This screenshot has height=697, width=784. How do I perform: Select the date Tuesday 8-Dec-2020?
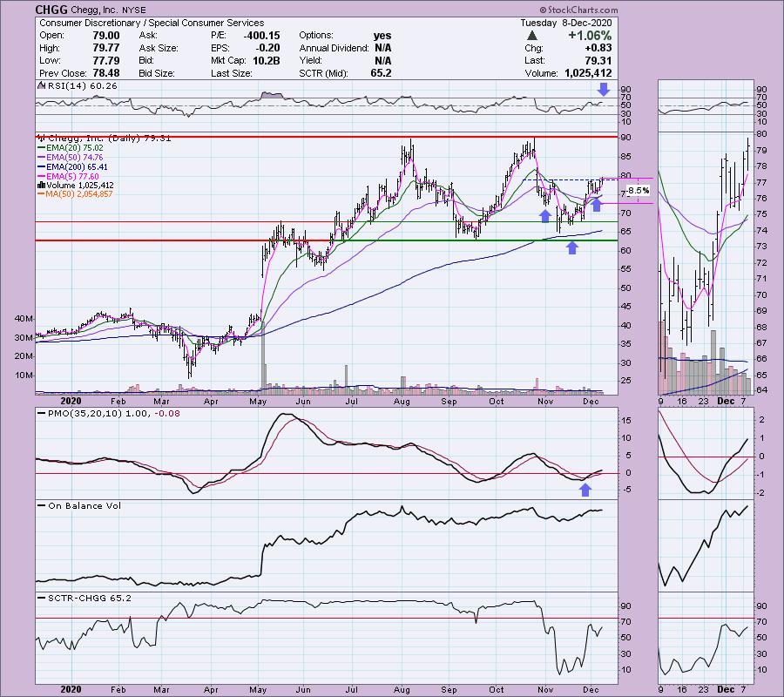tap(565, 23)
